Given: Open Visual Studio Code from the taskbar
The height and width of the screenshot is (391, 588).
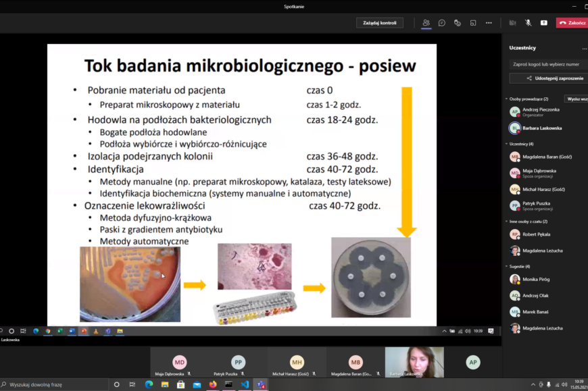Looking at the screenshot, I should 245,385.
